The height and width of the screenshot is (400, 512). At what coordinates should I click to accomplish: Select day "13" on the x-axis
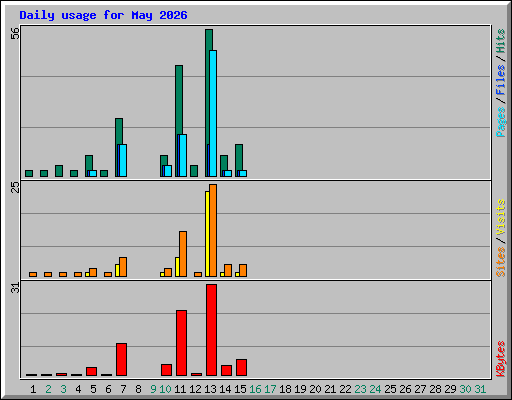pyautogui.click(x=210, y=389)
